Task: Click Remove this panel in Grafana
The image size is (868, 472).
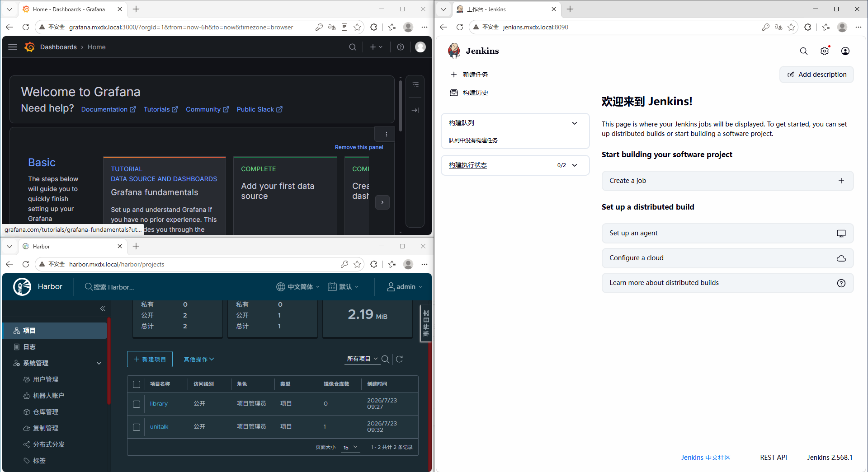Action: pyautogui.click(x=359, y=147)
